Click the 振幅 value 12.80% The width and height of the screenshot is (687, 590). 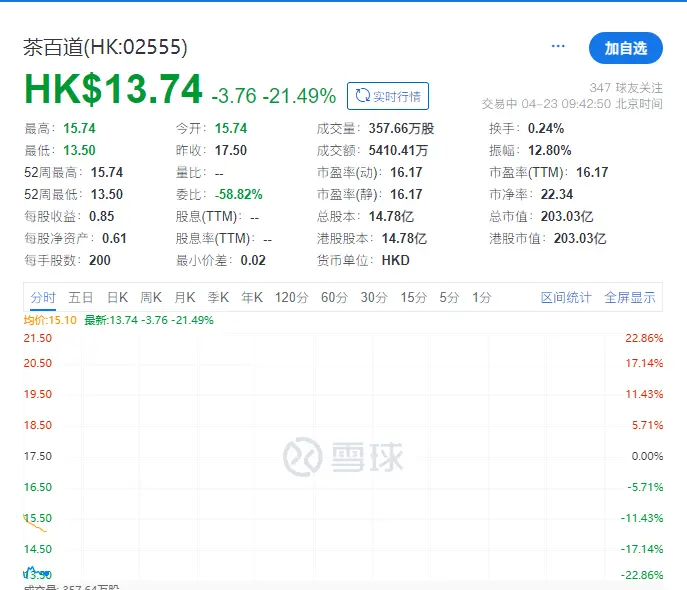coord(549,150)
